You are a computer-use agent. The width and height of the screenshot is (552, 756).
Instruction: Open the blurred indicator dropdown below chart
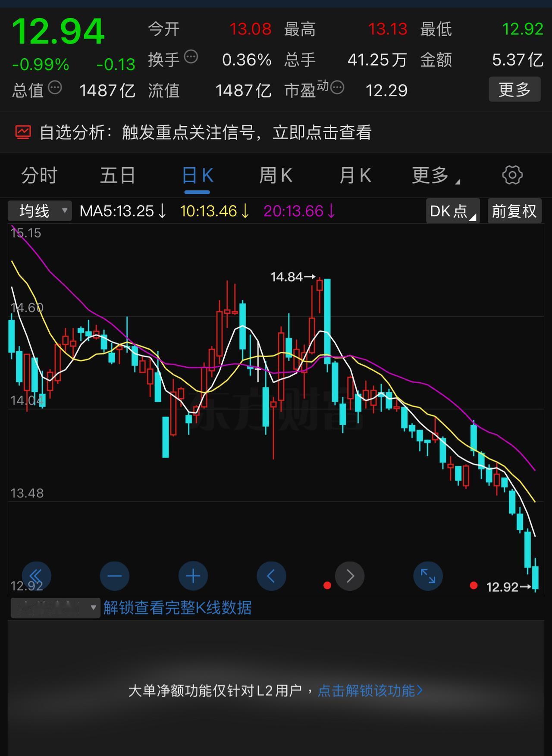point(55,608)
